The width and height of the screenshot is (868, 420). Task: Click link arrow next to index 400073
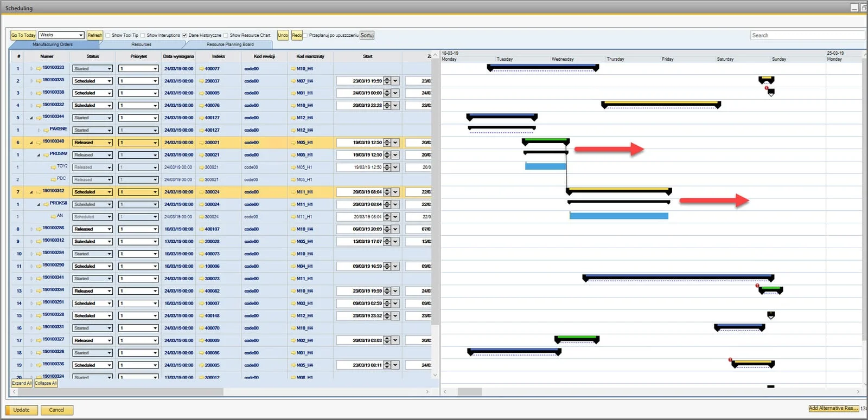[202, 254]
